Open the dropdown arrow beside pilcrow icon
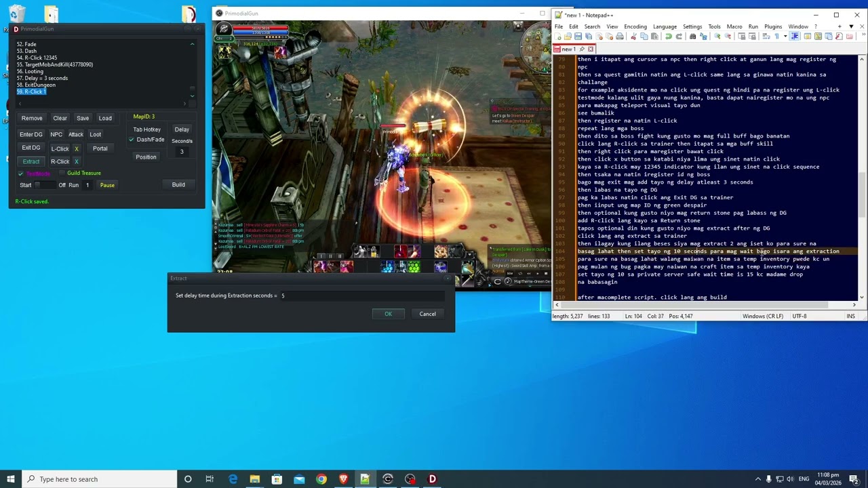The image size is (868, 488). point(785,36)
